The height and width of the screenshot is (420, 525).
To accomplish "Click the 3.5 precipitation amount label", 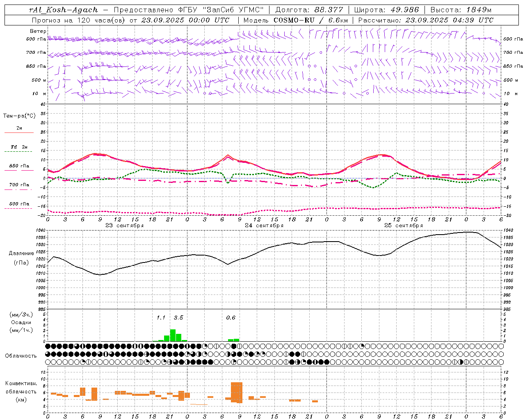I will coord(178,317).
